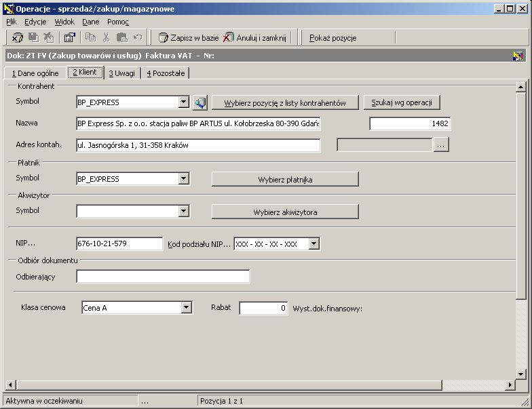This screenshot has width=532, height=409.
Task: Open the Dane menu
Action: [91, 22]
